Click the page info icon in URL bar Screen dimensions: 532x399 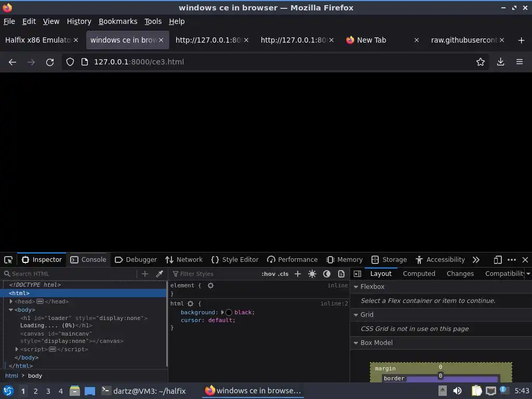[x=85, y=62]
